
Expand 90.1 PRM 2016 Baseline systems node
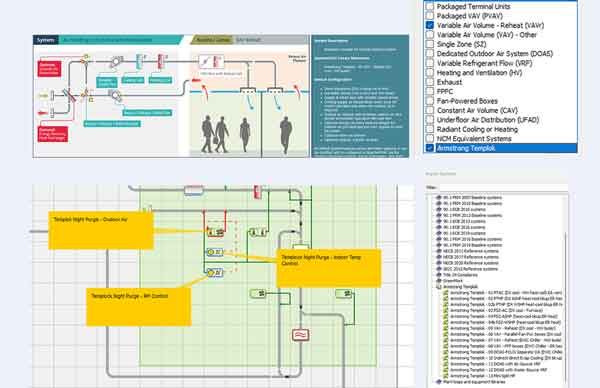(x=439, y=239)
